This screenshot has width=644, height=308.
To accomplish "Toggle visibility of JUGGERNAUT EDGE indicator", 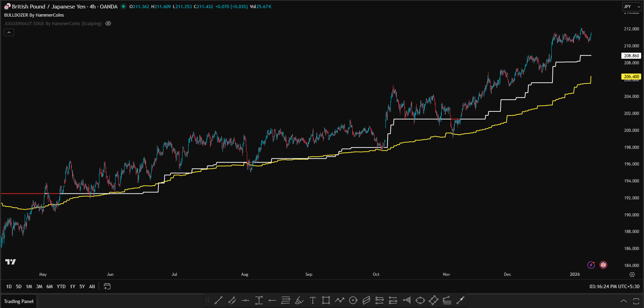I will 108,24.
